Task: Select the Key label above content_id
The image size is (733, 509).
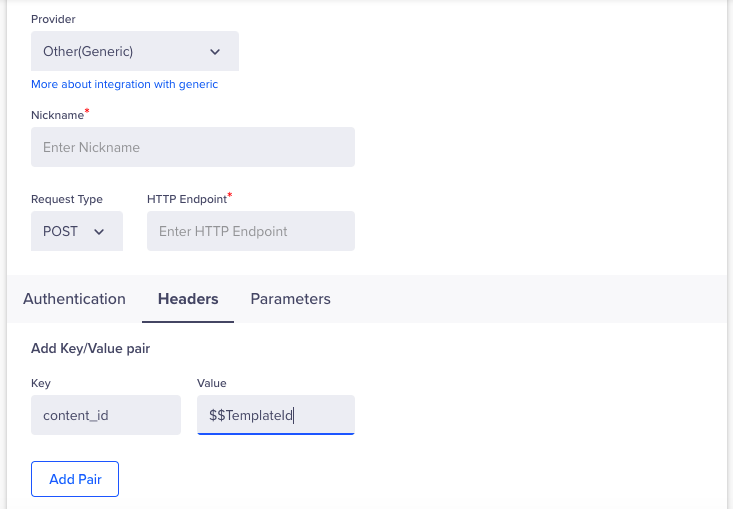Action: pyautogui.click(x=41, y=383)
